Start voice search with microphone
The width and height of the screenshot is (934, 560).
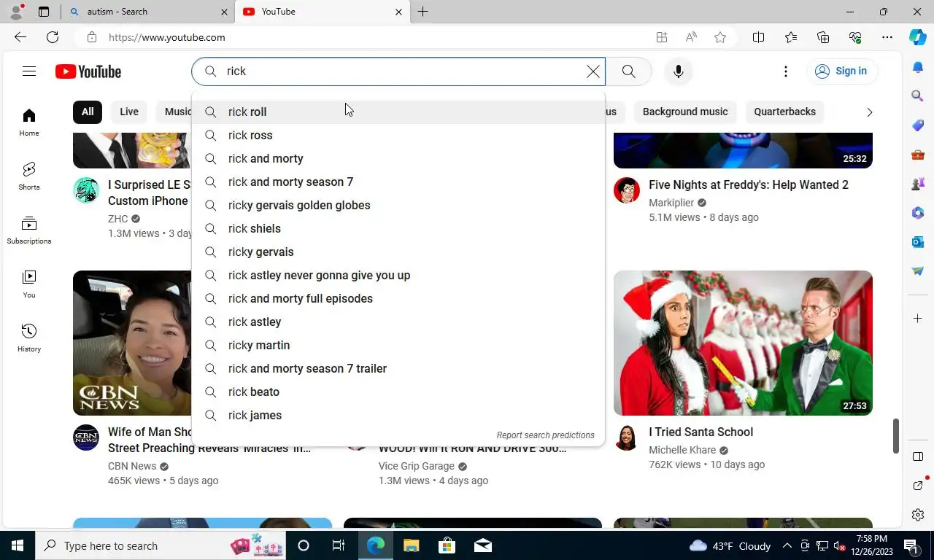[679, 71]
